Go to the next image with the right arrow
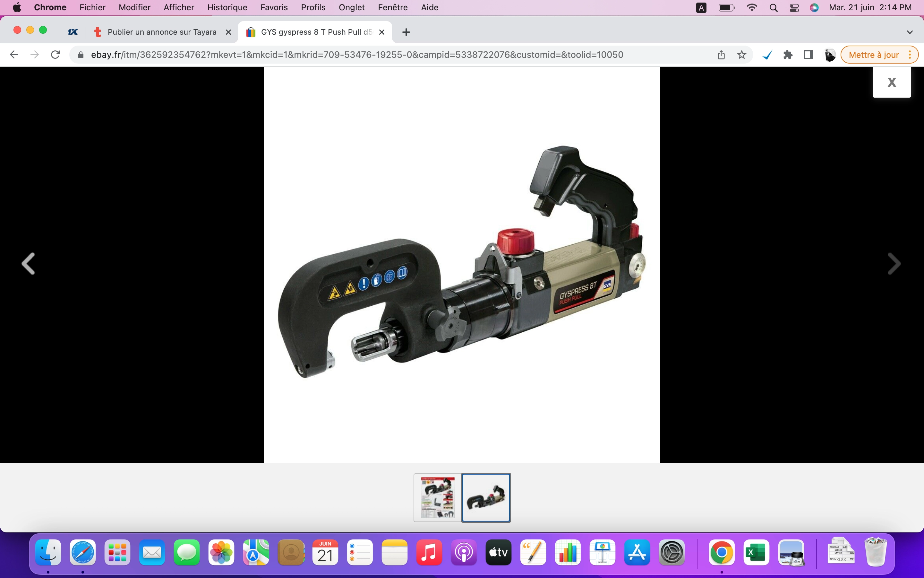The height and width of the screenshot is (578, 924). (894, 263)
